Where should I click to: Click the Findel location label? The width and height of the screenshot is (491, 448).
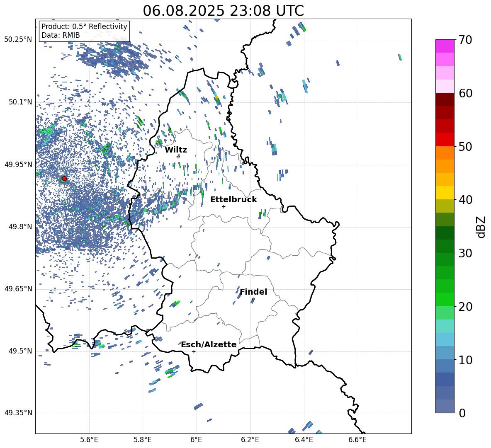[253, 292]
